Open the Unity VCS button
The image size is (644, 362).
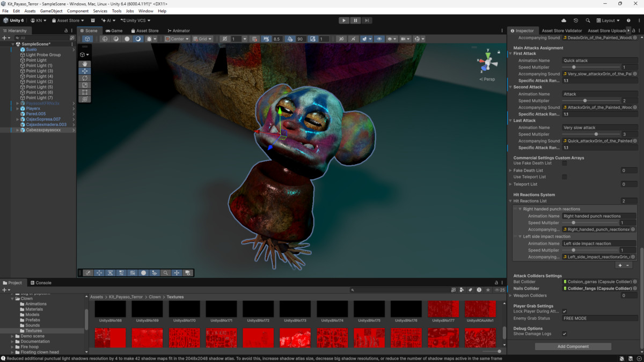click(x=135, y=20)
